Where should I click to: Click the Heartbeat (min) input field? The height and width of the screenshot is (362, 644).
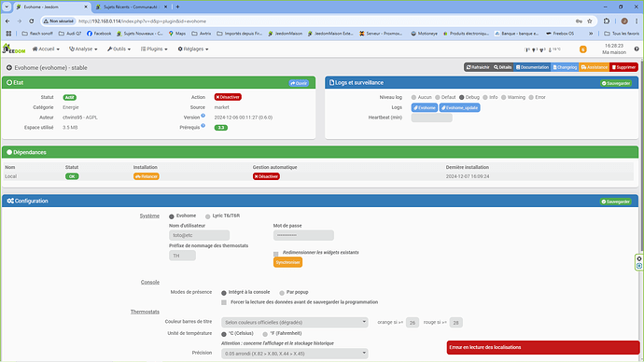pyautogui.click(x=431, y=118)
